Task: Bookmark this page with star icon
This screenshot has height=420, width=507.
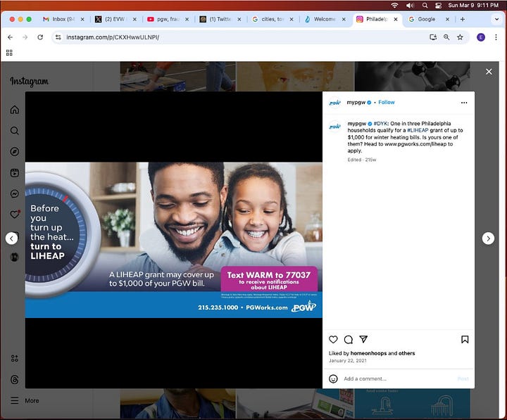Action: click(460, 37)
